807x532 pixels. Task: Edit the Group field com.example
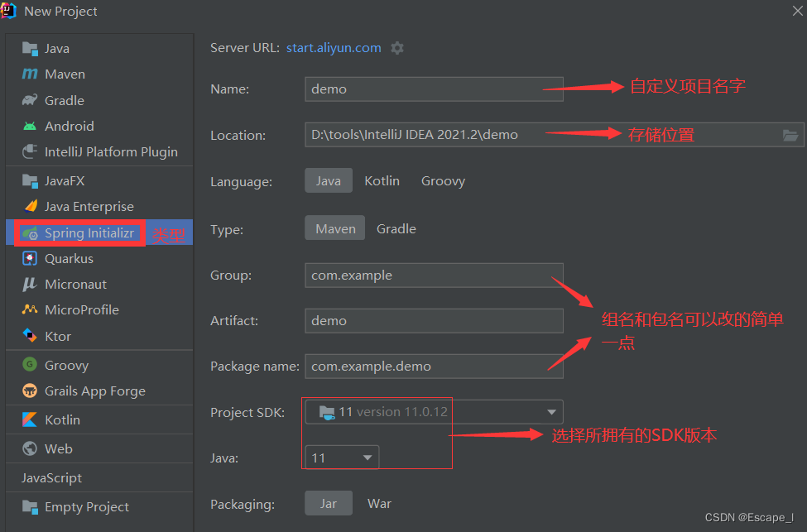[434, 276]
